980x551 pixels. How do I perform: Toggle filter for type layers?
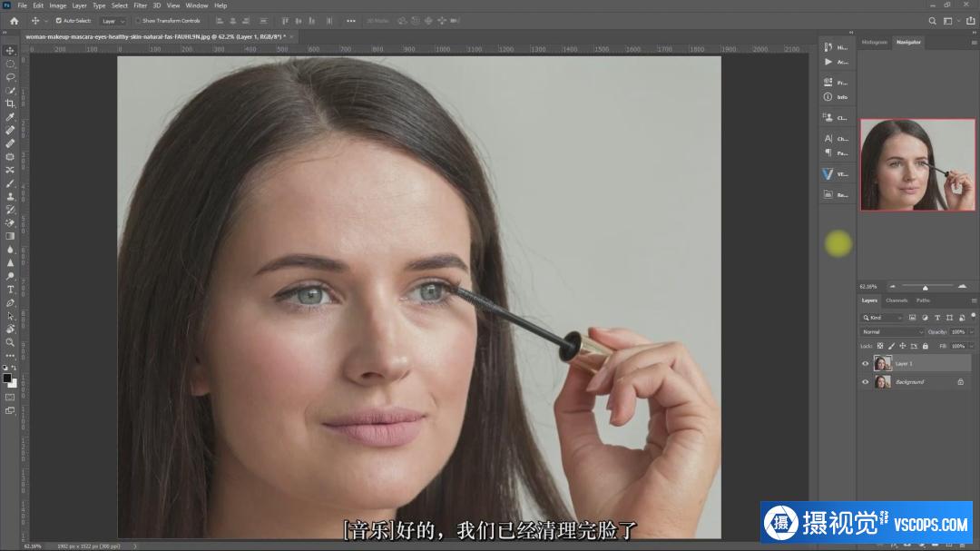pos(936,318)
